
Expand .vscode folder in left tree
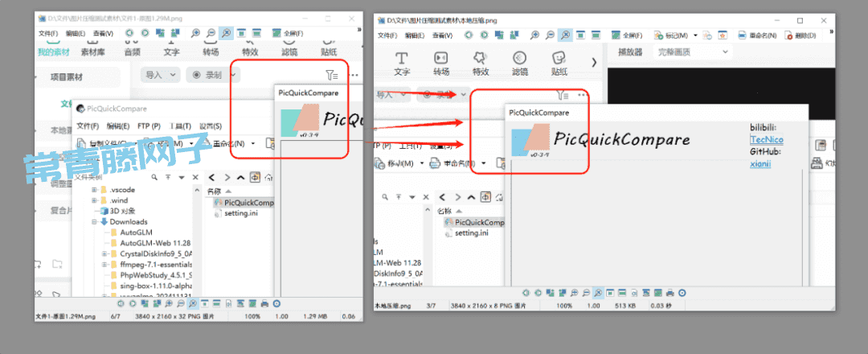click(95, 189)
